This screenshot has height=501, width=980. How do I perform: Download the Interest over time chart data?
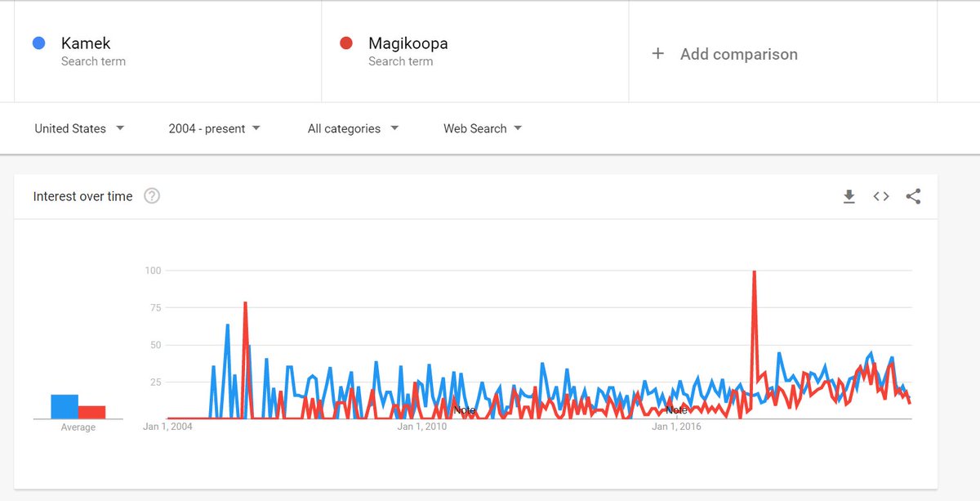849,196
